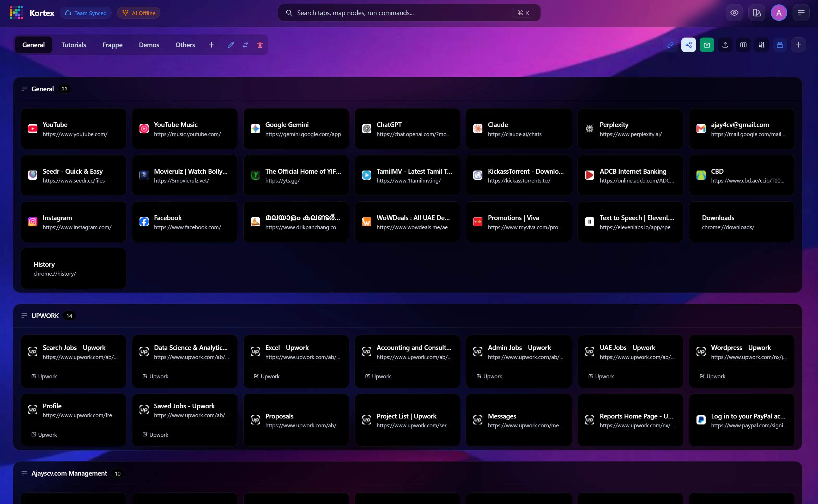818x504 pixels.
Task: Click the link chain icon in toolbar
Action: pyautogui.click(x=670, y=45)
